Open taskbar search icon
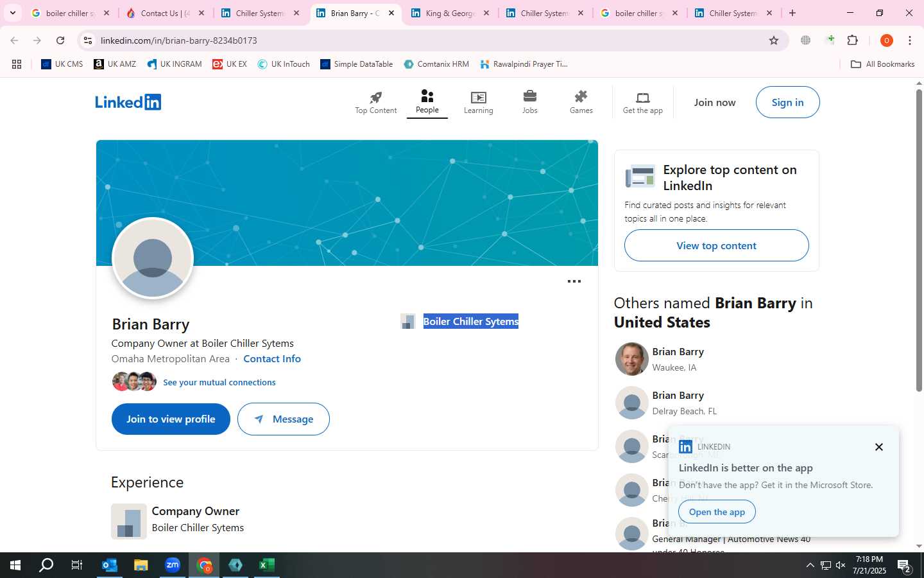 click(x=46, y=565)
